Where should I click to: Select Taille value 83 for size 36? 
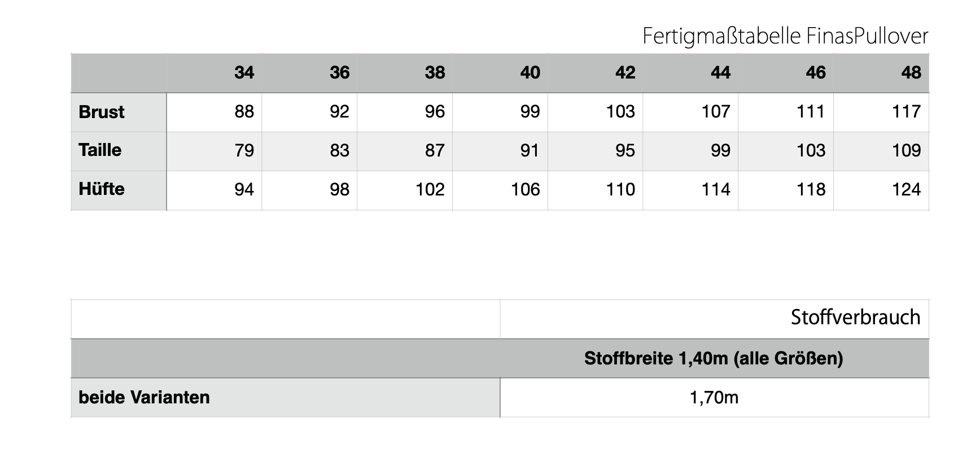pos(339,151)
